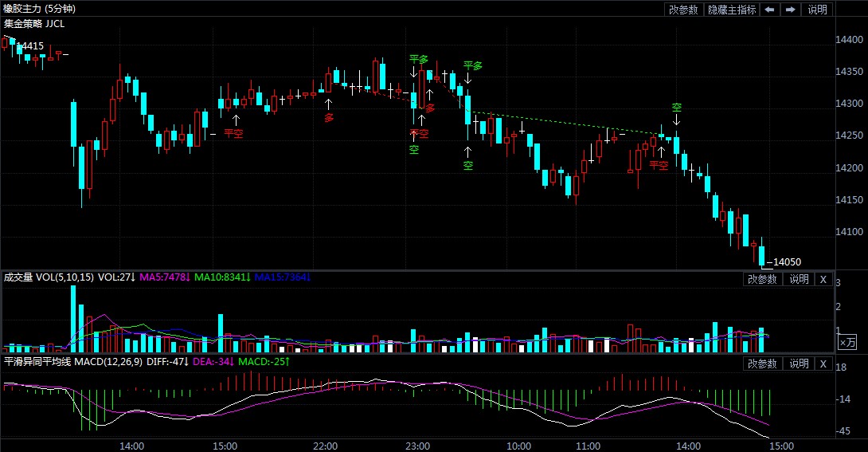
Task: Open 改参数 in the MACD panel
Action: [x=762, y=364]
